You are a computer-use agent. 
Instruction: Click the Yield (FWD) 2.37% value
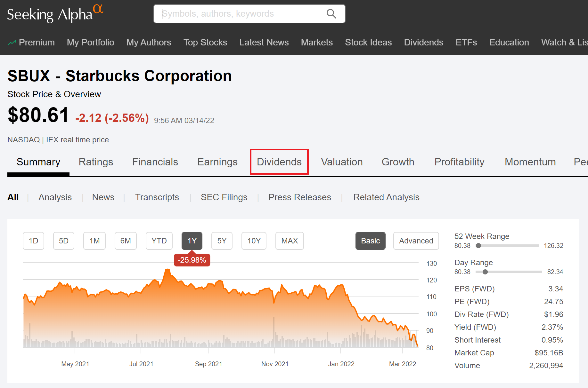click(552, 327)
